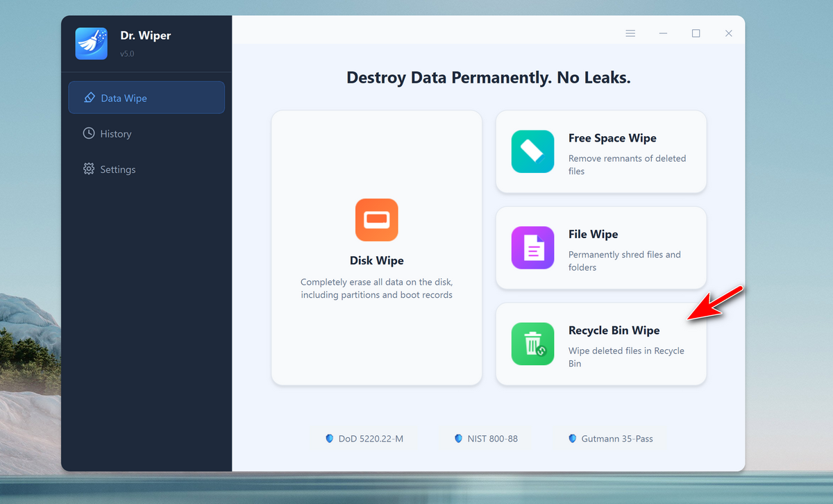Click the Dr. Wiper broom logo
The width and height of the screenshot is (833, 504).
point(91,44)
